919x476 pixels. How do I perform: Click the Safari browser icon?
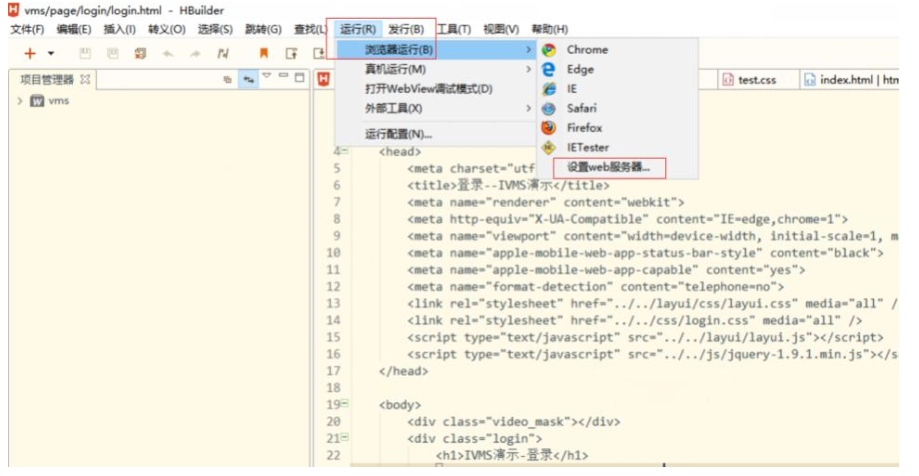coord(549,108)
